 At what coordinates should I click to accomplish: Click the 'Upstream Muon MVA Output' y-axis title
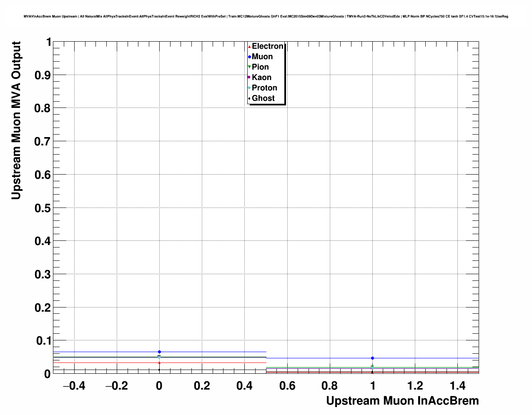(16, 120)
